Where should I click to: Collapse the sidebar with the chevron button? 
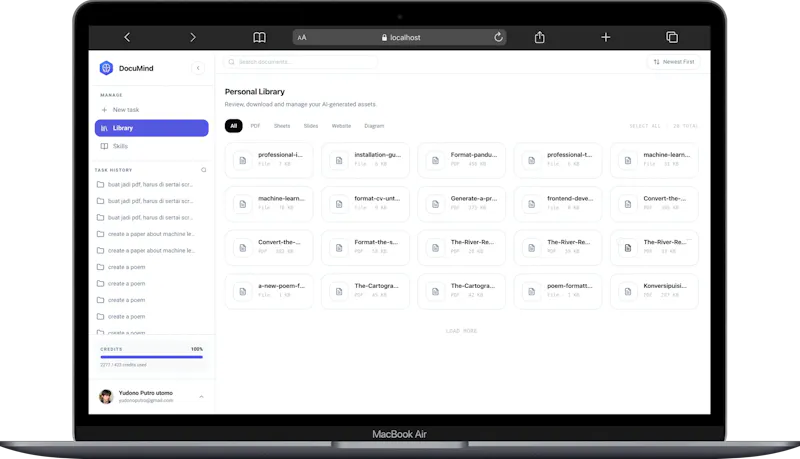(198, 68)
